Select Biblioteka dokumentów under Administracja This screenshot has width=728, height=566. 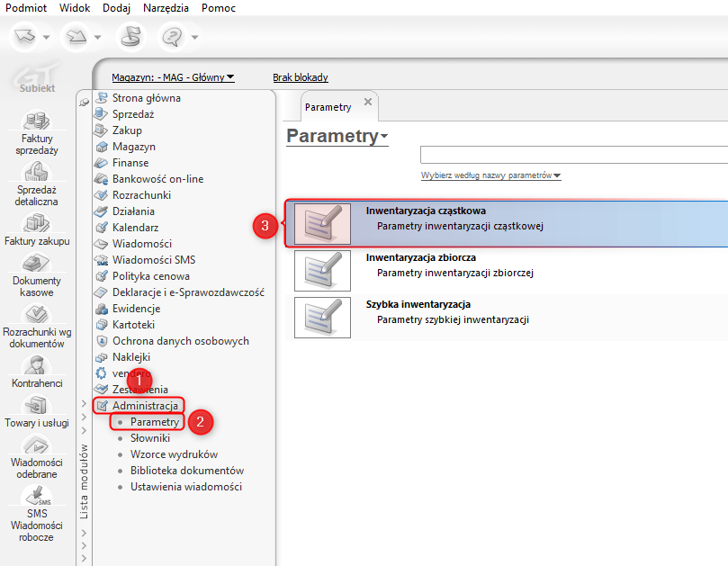pyautogui.click(x=186, y=471)
